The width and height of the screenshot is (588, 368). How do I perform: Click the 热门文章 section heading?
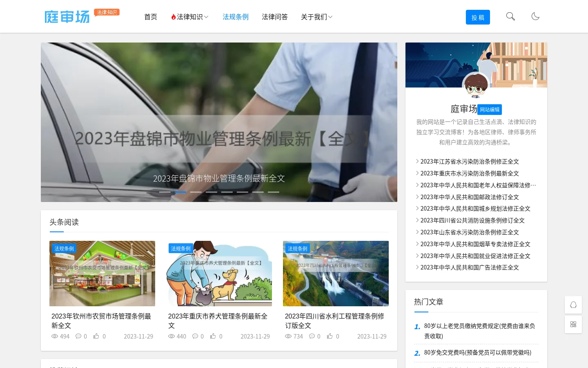point(429,302)
